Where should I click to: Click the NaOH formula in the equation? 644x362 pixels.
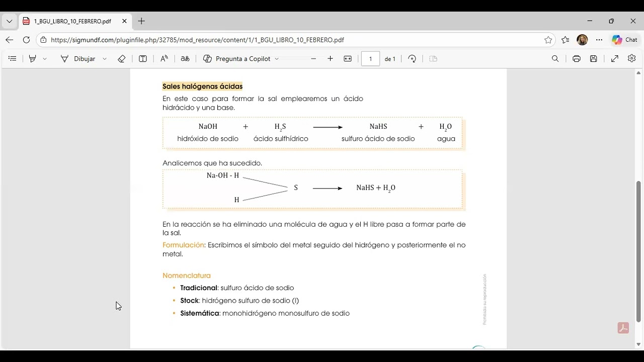[208, 127]
